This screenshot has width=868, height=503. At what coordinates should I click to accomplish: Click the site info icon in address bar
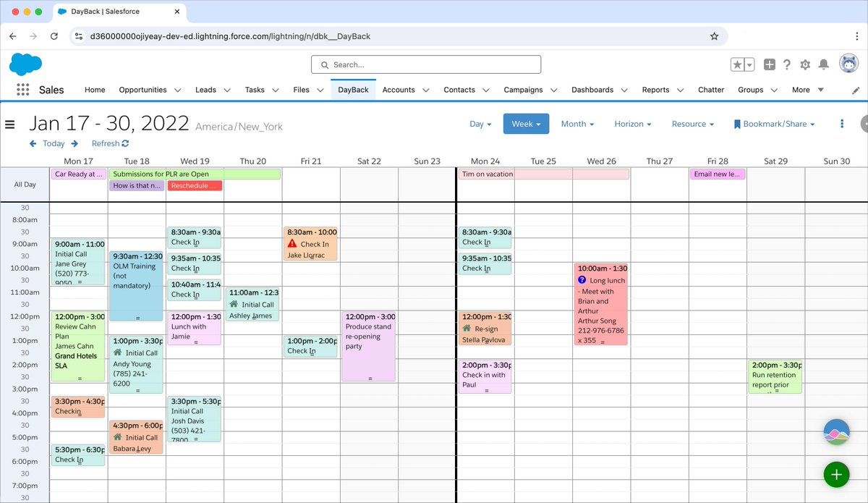[80, 36]
